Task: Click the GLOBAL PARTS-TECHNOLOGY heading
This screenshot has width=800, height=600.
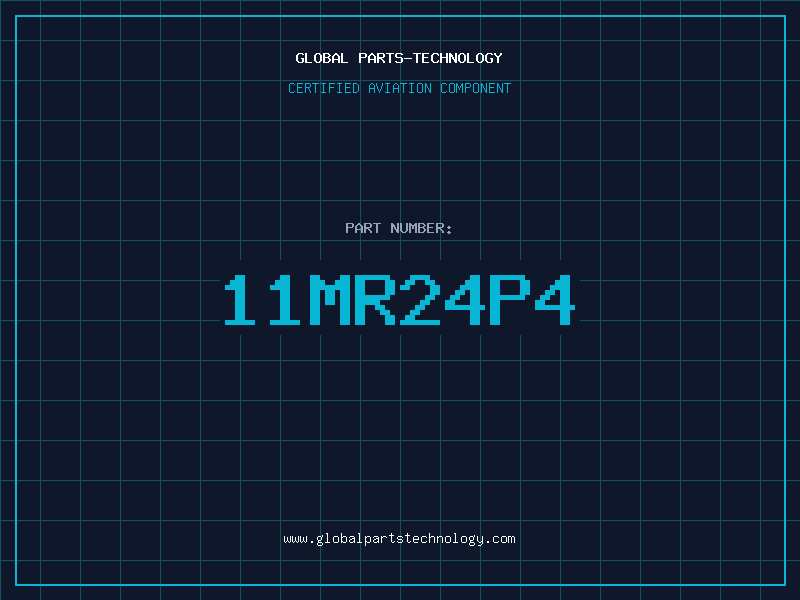Action: click(x=399, y=58)
